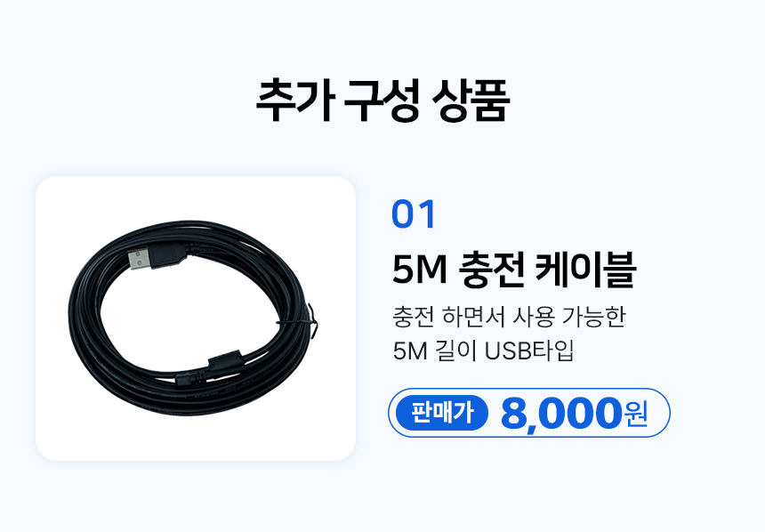The width and height of the screenshot is (765, 532).
Task: Click the '추가 구성 상품' heading
Action: tap(382, 101)
